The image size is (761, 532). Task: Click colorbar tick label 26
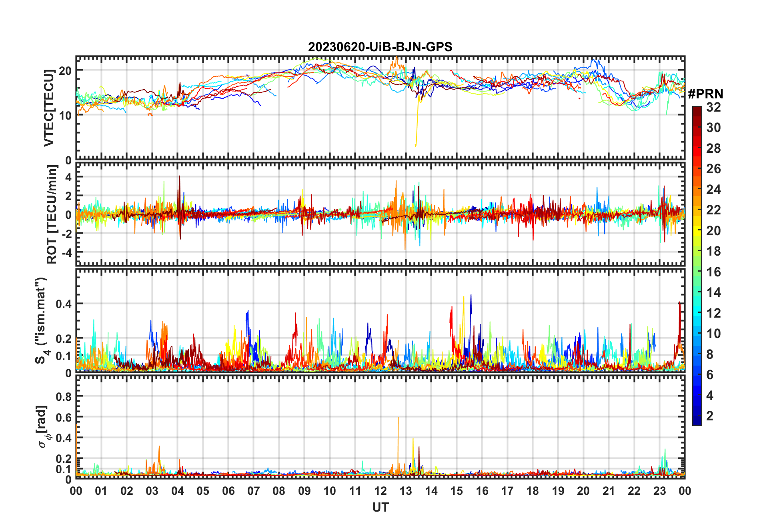tap(713, 169)
